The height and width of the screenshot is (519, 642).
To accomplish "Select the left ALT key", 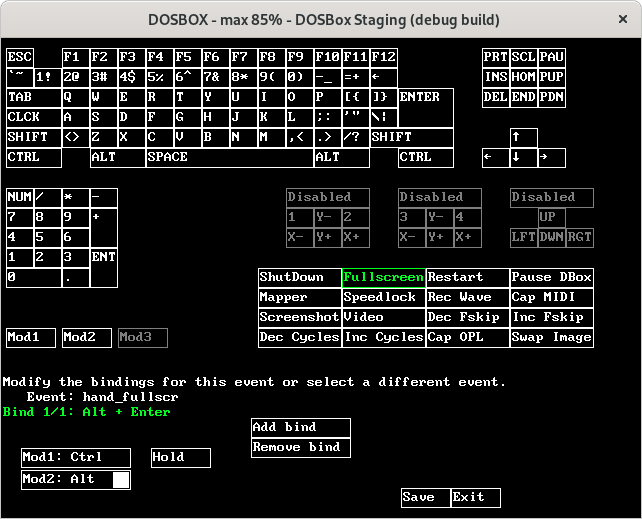I will pyautogui.click(x=118, y=158).
